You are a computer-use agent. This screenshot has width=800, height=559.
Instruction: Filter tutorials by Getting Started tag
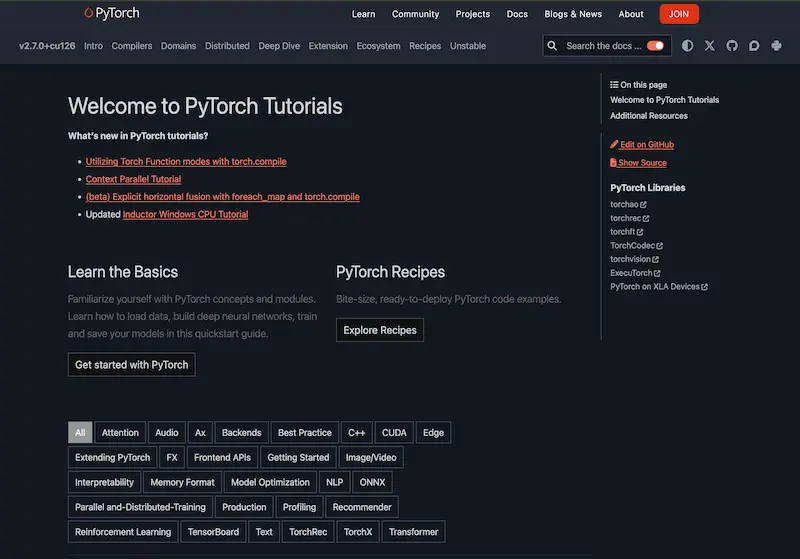tap(298, 458)
